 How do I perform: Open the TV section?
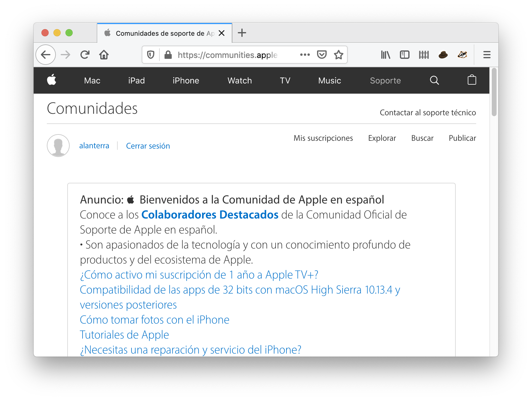coord(285,80)
